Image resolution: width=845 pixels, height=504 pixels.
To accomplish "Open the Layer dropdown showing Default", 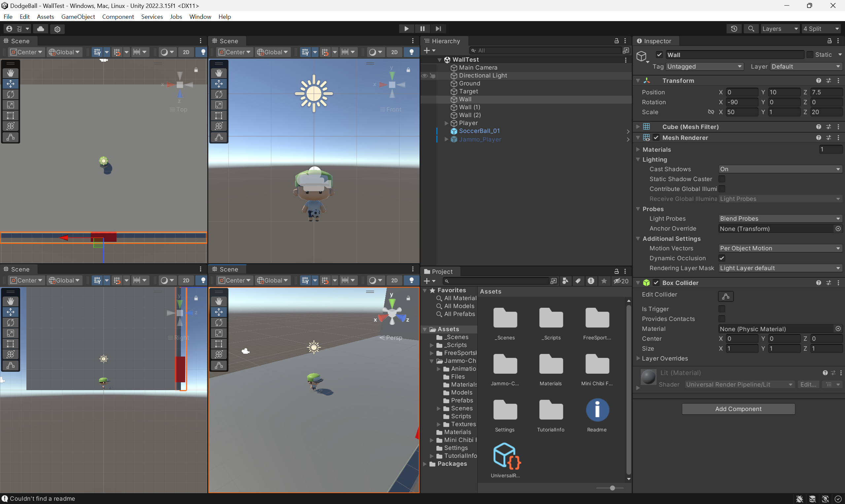I will (x=806, y=67).
